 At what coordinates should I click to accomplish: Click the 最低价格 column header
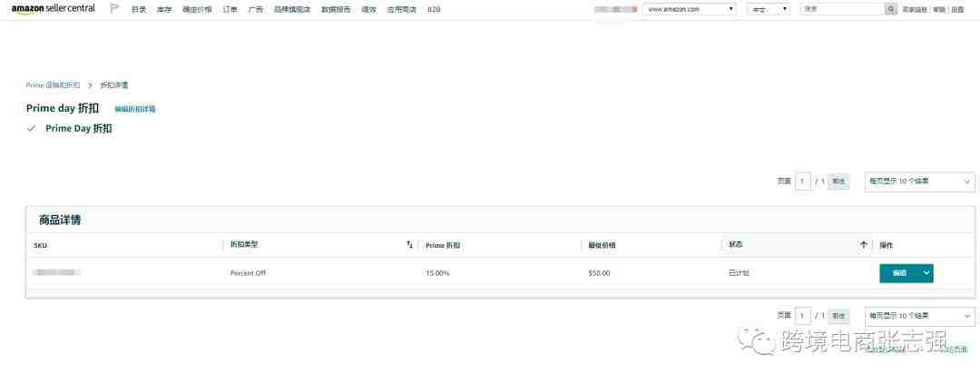coord(602,245)
